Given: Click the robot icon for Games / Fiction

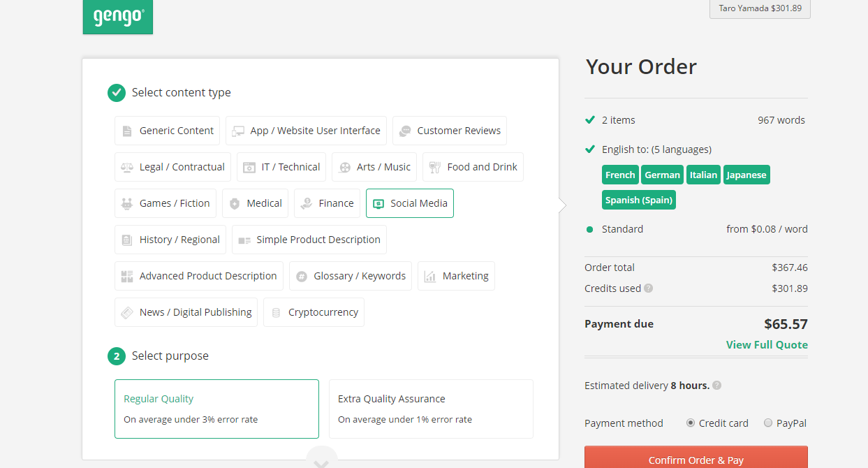Looking at the screenshot, I should click(126, 203).
